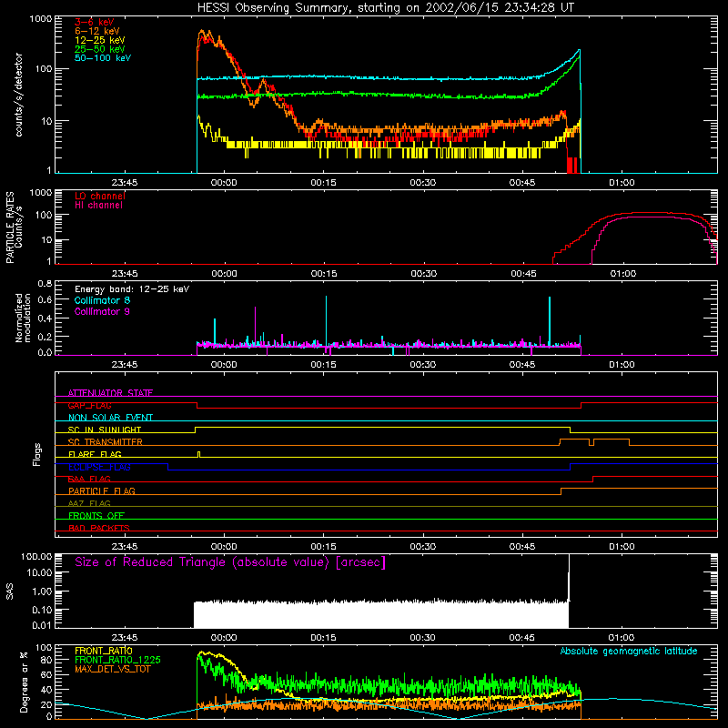Click the Collimator 9 spike near 00:04
Screen dimensions: 728x728
(255, 327)
